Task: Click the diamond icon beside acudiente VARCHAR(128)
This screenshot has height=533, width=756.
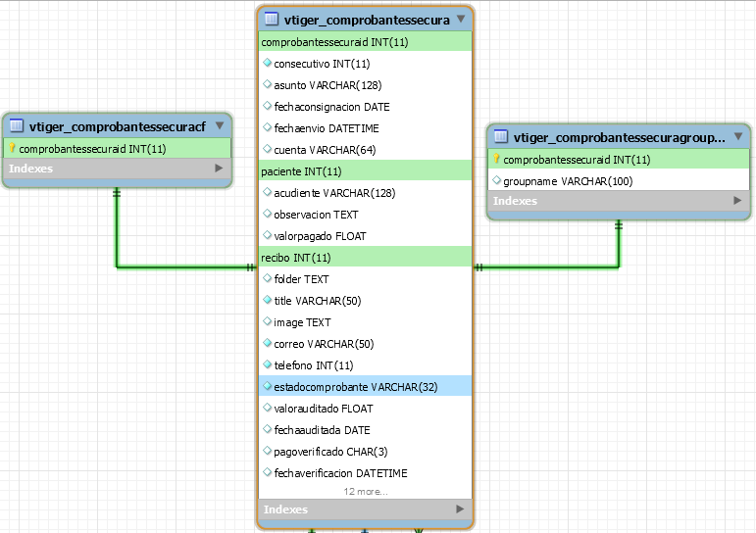Action: 267,192
